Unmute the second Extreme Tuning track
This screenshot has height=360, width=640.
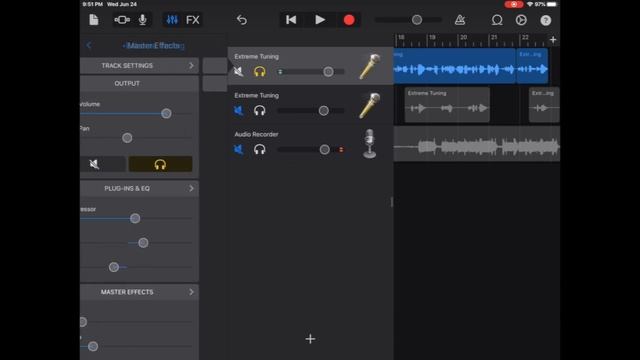coord(238,111)
